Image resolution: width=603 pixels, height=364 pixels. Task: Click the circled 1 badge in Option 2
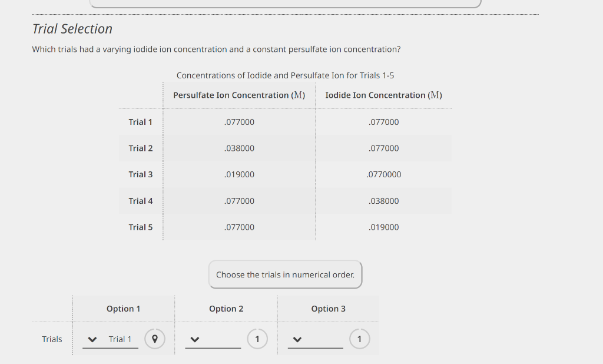[257, 339]
